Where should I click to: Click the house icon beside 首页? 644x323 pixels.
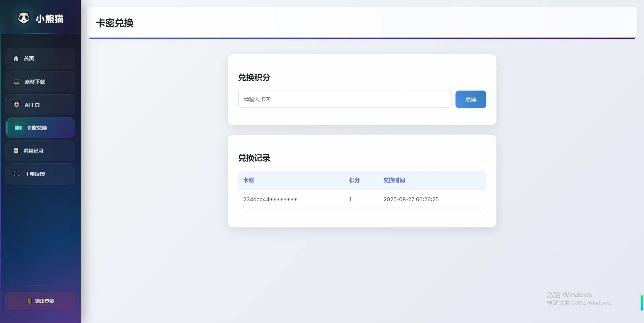click(16, 59)
